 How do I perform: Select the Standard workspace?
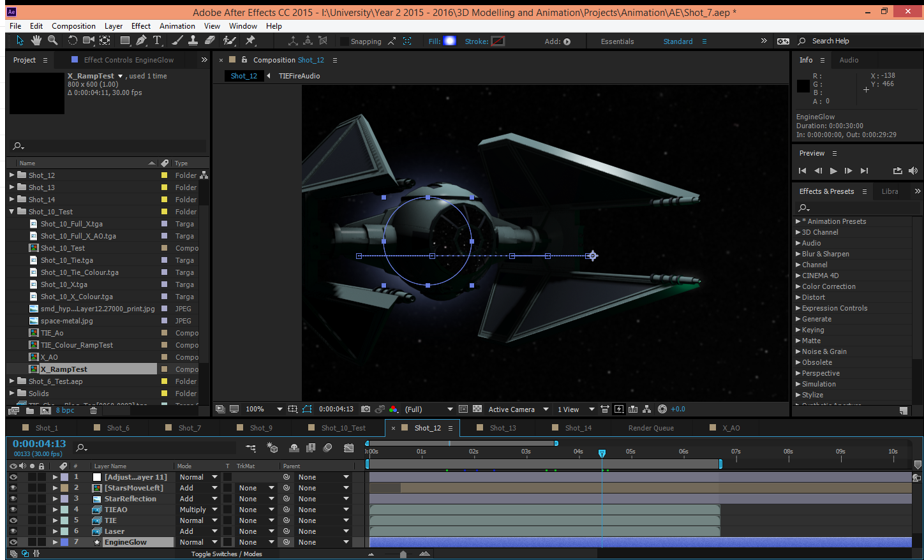click(678, 41)
